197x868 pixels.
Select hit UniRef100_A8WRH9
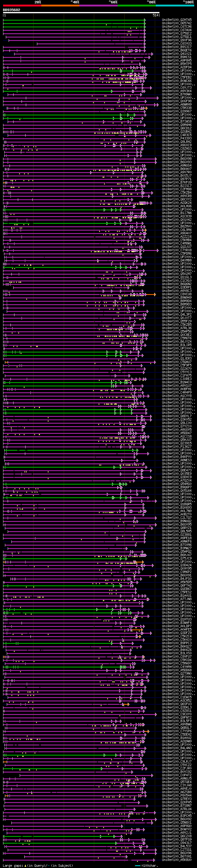pyautogui.click(x=177, y=104)
